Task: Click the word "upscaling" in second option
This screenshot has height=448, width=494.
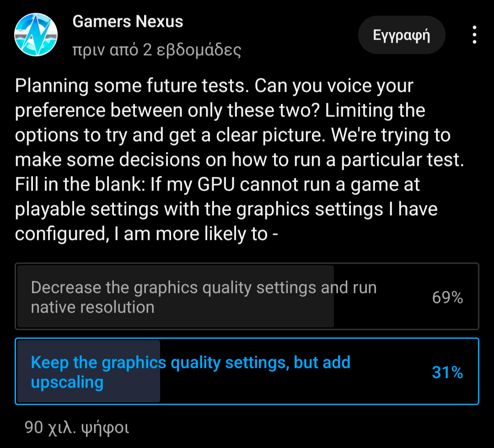Action: [x=67, y=382]
